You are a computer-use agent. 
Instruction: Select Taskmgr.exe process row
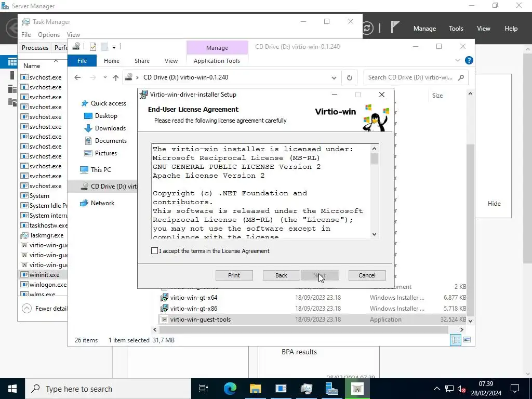tap(44, 235)
